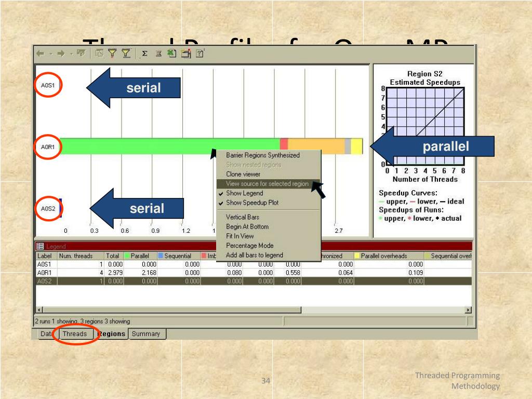Open the back arrow history dropdown
This screenshot has height=399, width=532.
click(x=51, y=54)
